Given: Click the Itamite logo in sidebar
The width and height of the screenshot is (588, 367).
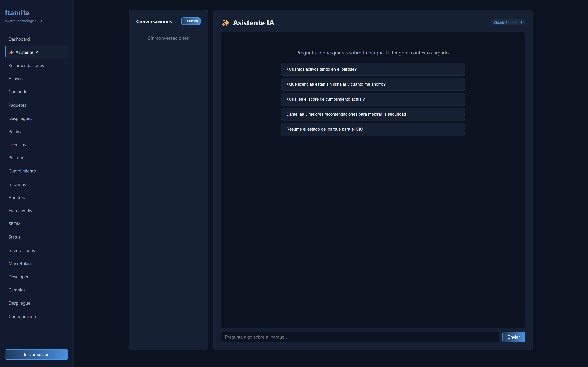Looking at the screenshot, I should (x=17, y=13).
